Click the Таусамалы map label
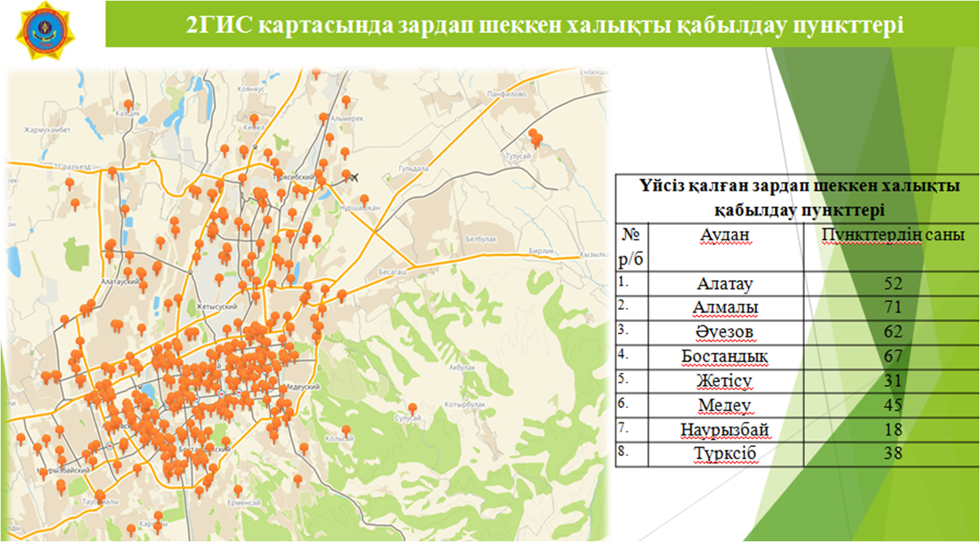The image size is (980, 542). pos(99,503)
